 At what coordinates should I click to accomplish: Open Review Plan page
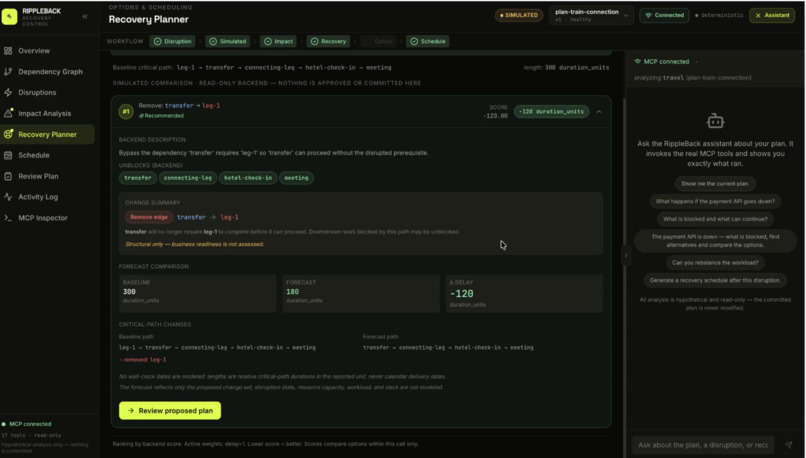tap(47, 176)
